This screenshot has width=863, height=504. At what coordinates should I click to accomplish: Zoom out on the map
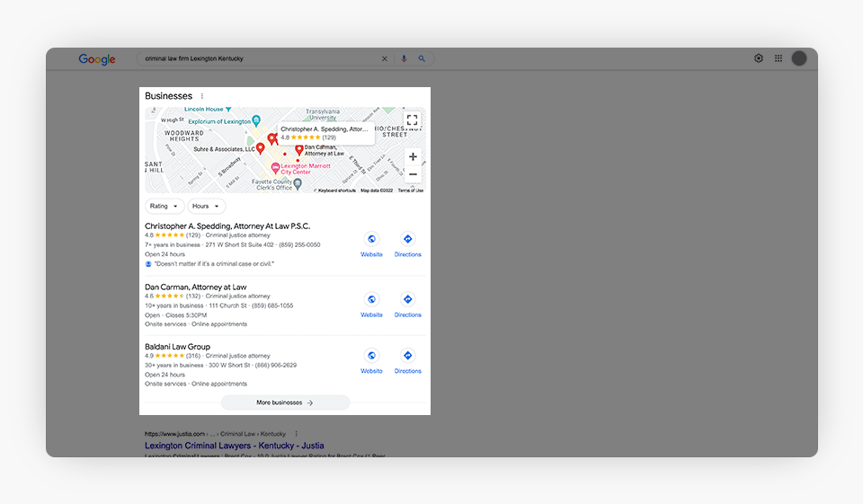[413, 174]
